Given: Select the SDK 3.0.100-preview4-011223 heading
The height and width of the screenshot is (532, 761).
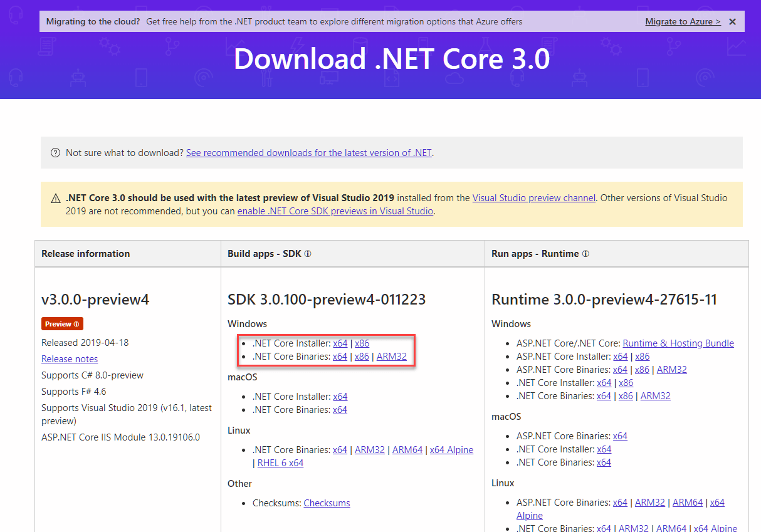Looking at the screenshot, I should (327, 300).
